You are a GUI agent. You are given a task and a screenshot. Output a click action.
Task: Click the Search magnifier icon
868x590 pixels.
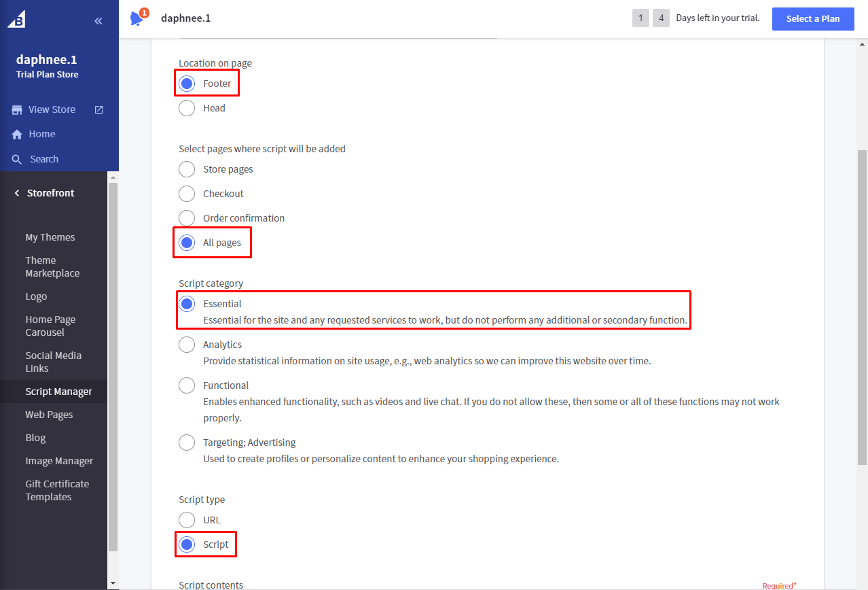tap(17, 159)
